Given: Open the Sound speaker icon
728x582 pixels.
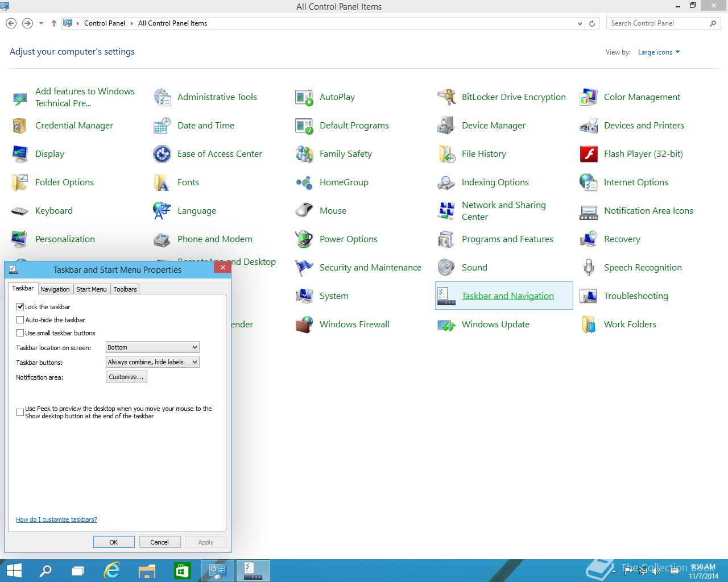Looking at the screenshot, I should point(446,268).
